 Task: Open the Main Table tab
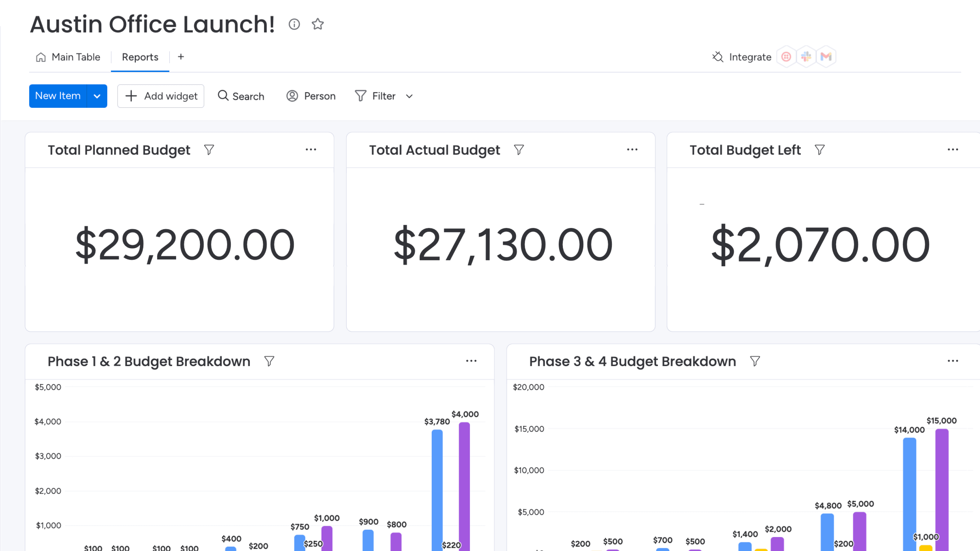(x=68, y=57)
